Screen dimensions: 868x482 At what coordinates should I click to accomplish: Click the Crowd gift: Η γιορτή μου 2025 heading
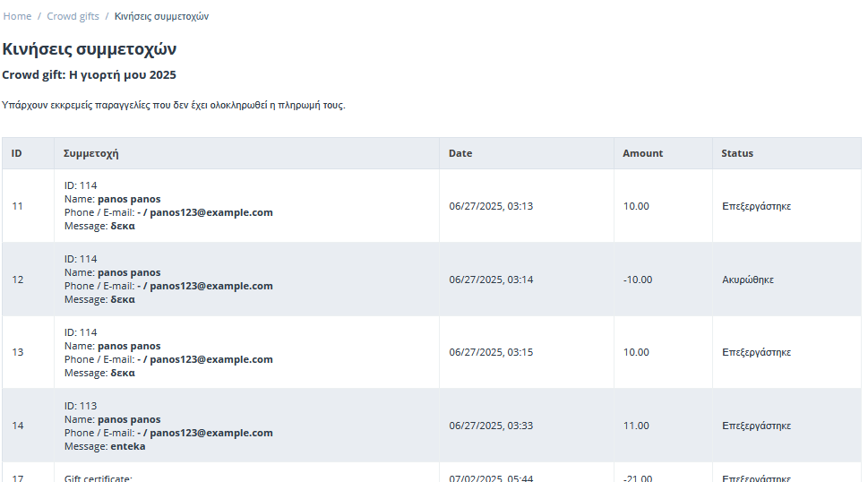[89, 74]
